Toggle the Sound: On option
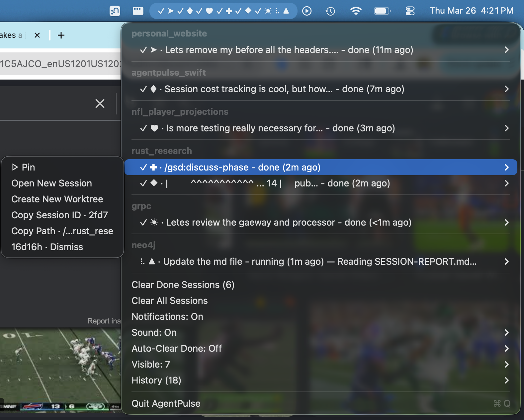 click(x=154, y=332)
